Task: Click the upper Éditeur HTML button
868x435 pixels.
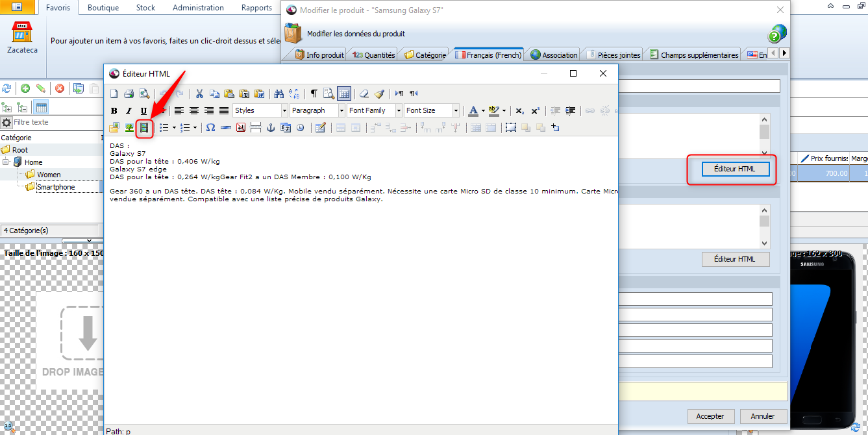Action: click(735, 169)
